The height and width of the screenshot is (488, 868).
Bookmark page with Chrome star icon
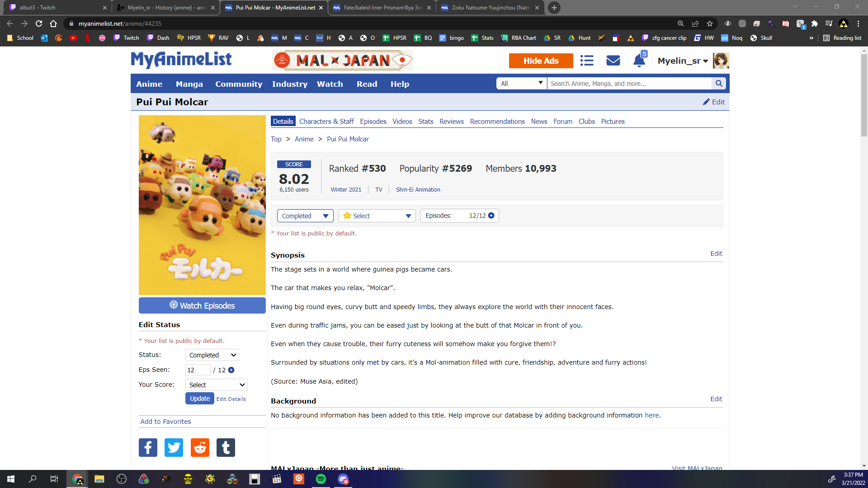(x=710, y=23)
